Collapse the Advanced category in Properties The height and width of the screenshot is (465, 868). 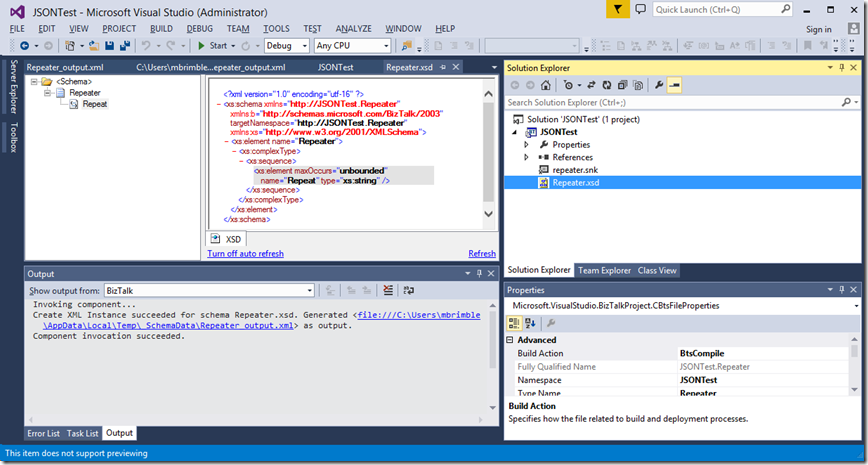(510, 340)
